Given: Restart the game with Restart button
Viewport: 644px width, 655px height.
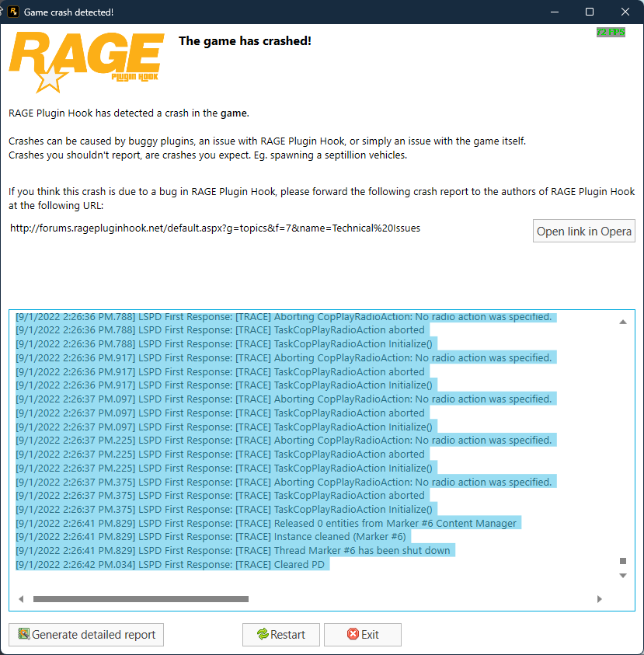Looking at the screenshot, I should point(281,635).
